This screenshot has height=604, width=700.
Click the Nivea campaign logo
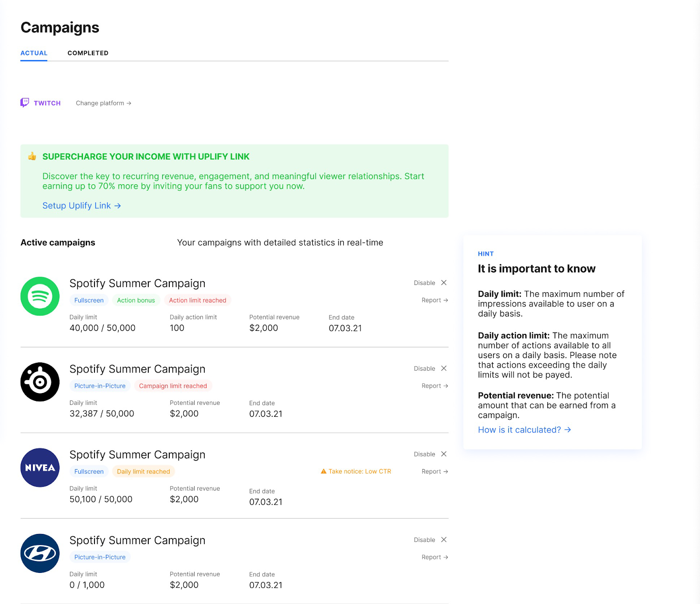tap(40, 467)
